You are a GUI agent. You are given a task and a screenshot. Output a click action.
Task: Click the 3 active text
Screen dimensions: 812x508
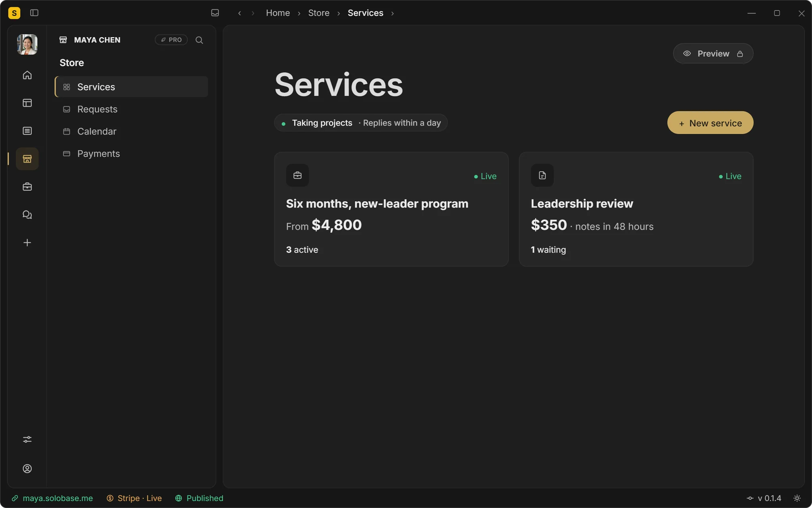[302, 250]
